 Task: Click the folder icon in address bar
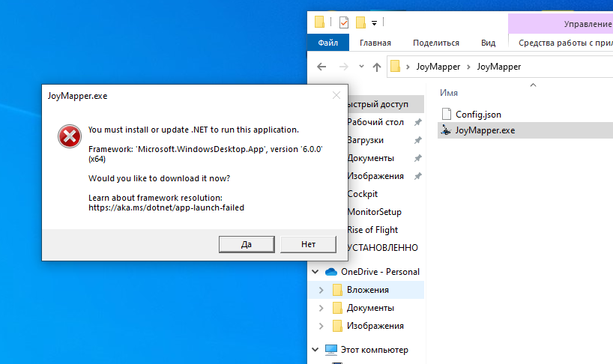pyautogui.click(x=395, y=67)
